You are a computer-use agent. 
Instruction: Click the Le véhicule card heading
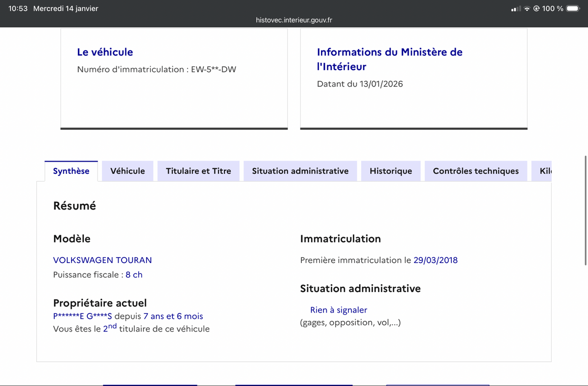105,52
